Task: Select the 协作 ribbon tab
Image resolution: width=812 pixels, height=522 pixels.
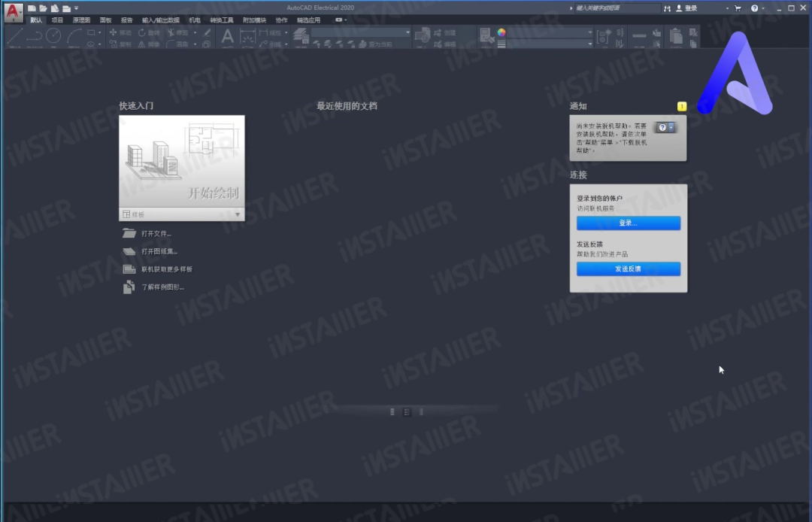Action: coord(282,20)
